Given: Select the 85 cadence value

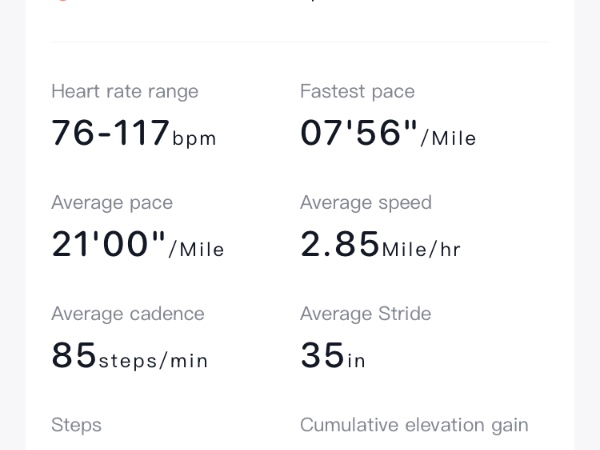Looking at the screenshot, I should (74, 355).
